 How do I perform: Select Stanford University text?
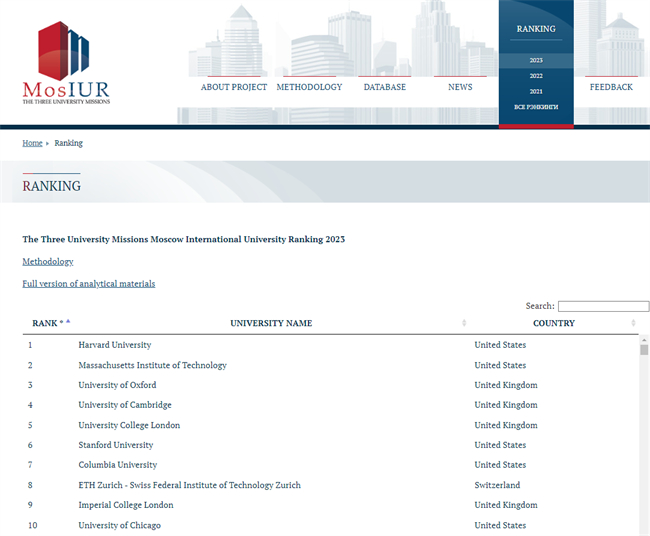click(x=116, y=445)
